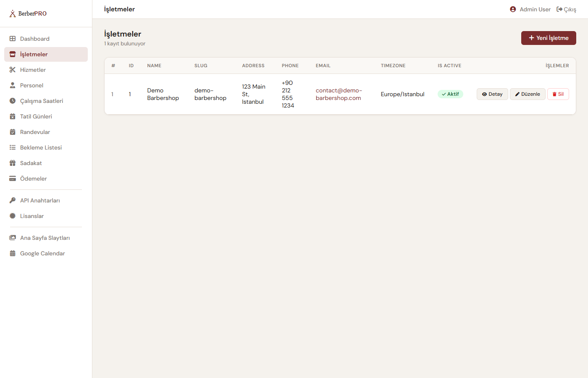
Task: Open Çalışma Saatleri clock icon
Action: (13, 101)
